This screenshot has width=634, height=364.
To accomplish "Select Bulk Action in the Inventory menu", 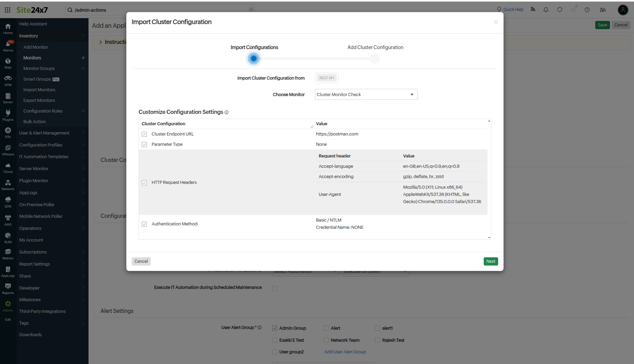I will 34,121.
